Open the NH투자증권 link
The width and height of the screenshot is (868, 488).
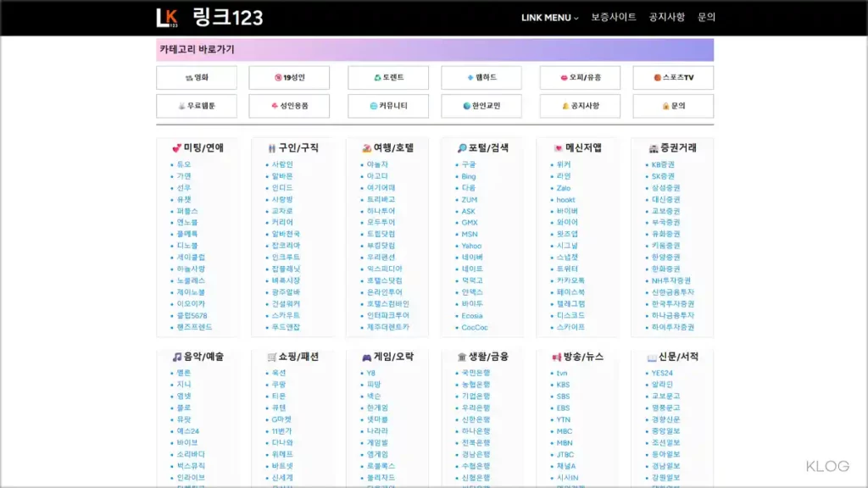671,280
